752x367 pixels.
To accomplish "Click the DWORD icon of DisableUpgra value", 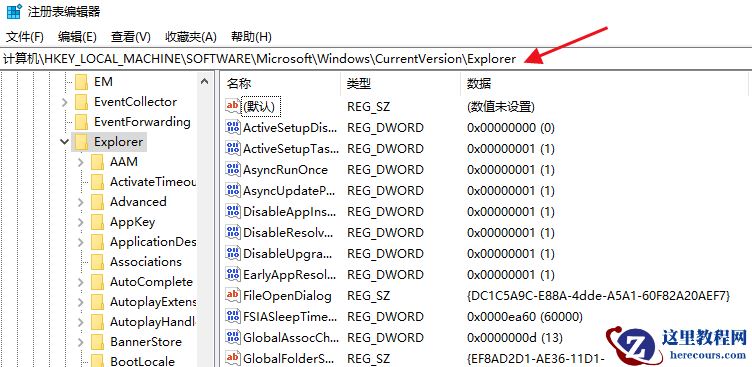I will tap(233, 253).
